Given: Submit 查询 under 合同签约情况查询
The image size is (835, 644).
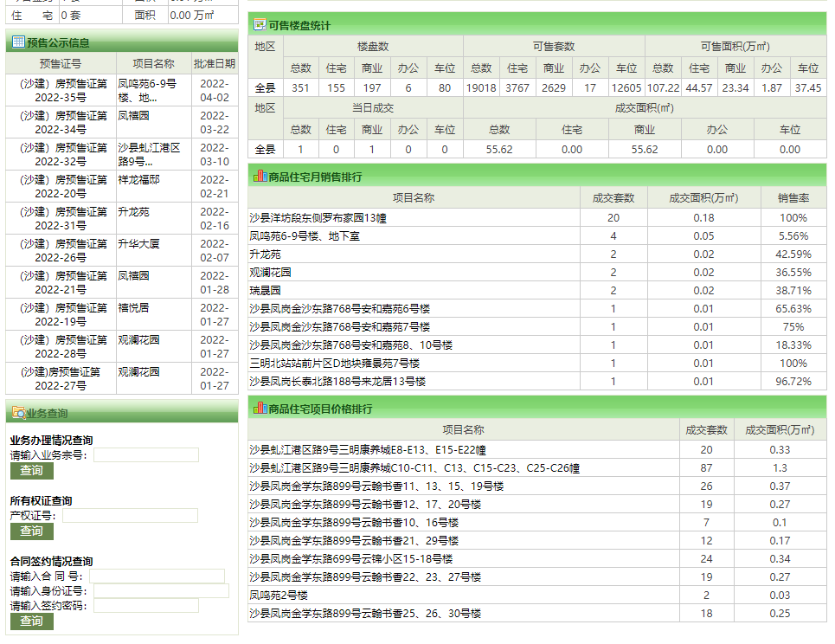Looking at the screenshot, I should [x=31, y=621].
